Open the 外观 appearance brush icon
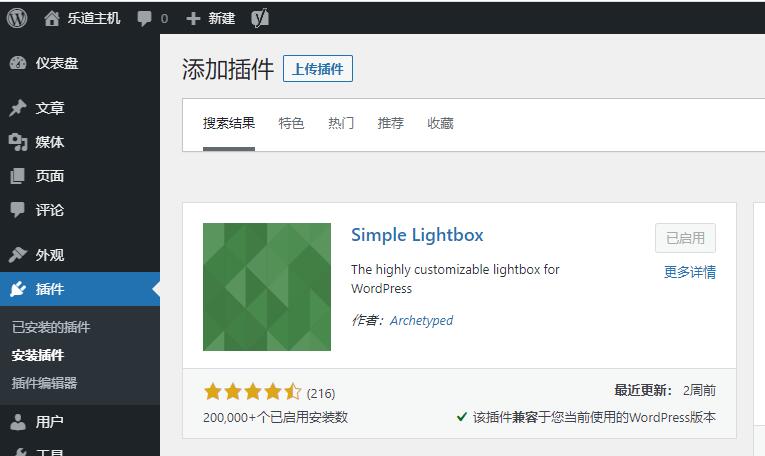The image size is (765, 456). 18,255
